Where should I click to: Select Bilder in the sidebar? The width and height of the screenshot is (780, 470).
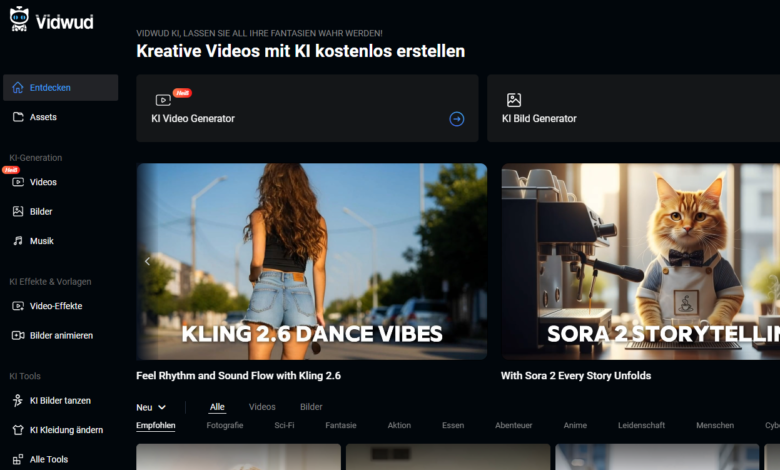tap(41, 211)
